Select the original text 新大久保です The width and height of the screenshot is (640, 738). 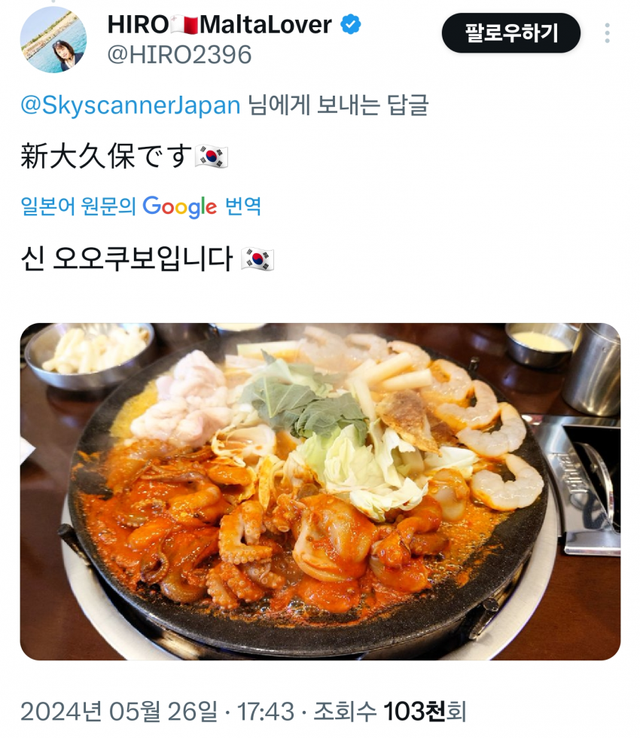106,156
